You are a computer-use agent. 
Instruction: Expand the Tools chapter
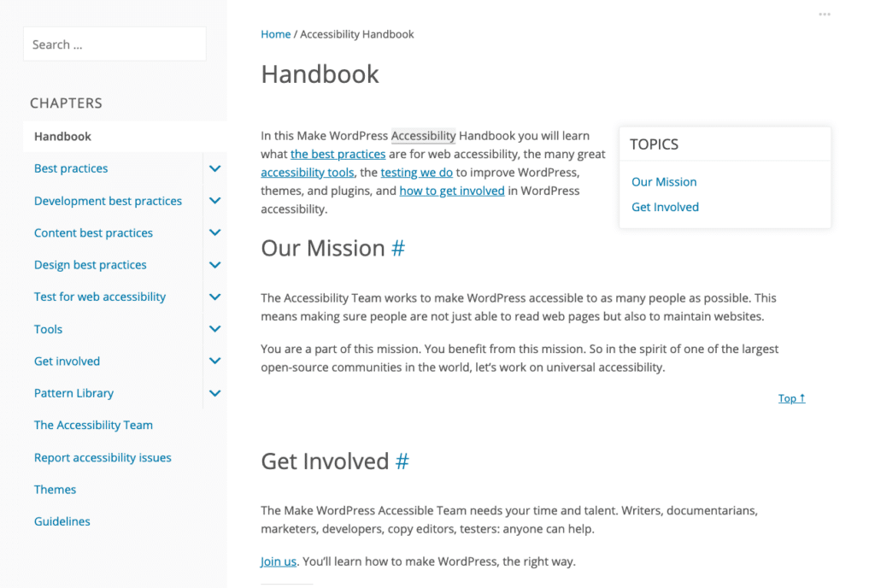tap(214, 328)
